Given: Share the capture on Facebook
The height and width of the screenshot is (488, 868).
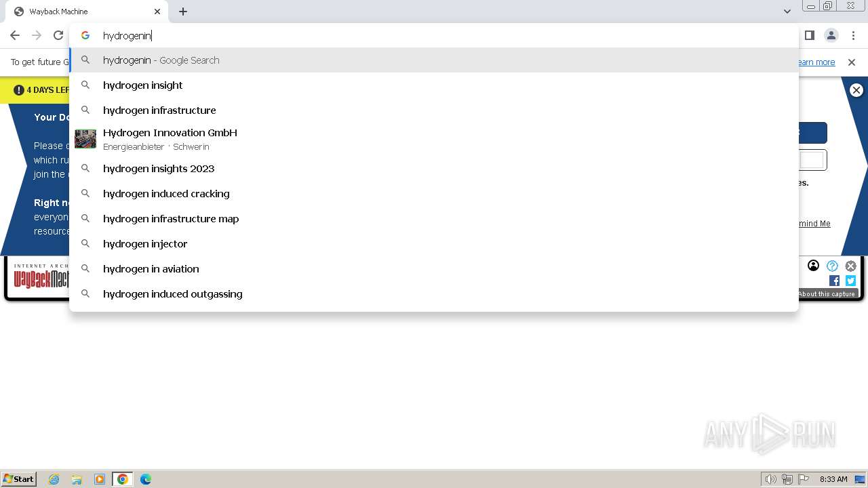Looking at the screenshot, I should [835, 281].
